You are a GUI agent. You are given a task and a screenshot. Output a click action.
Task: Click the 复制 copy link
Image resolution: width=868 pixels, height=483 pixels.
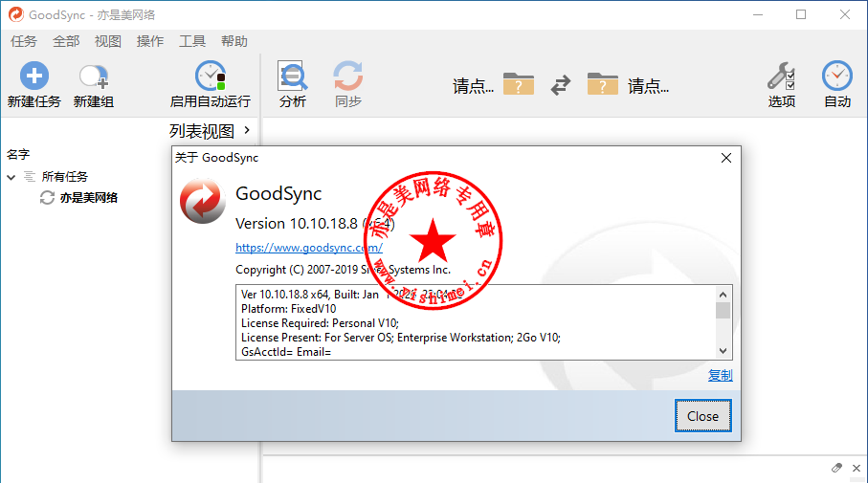pyautogui.click(x=721, y=376)
